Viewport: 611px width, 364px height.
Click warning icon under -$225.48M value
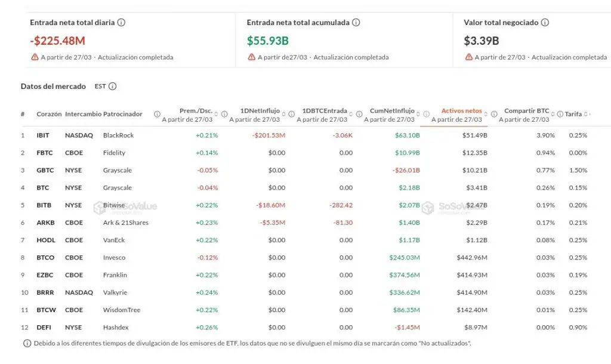35,57
